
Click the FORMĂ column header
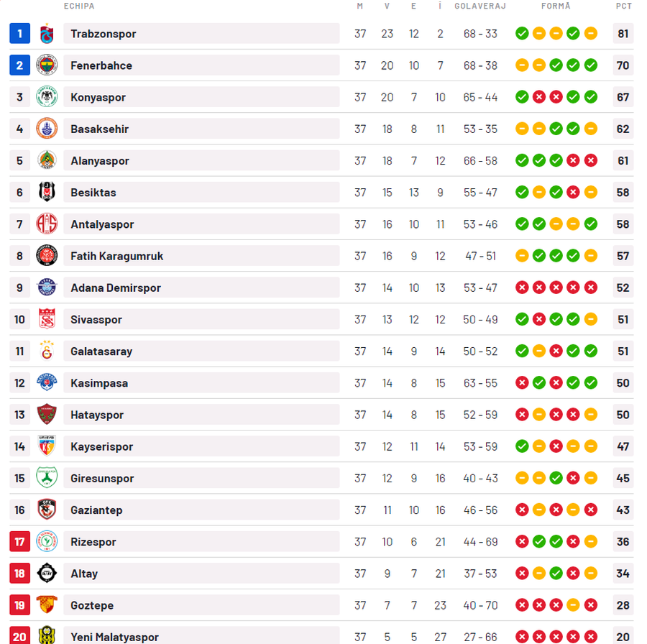tap(556, 6)
